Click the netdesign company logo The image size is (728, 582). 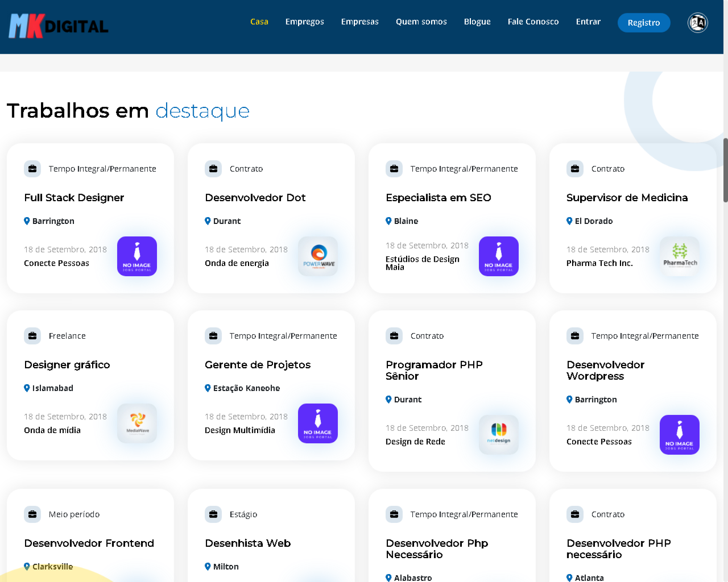point(499,435)
